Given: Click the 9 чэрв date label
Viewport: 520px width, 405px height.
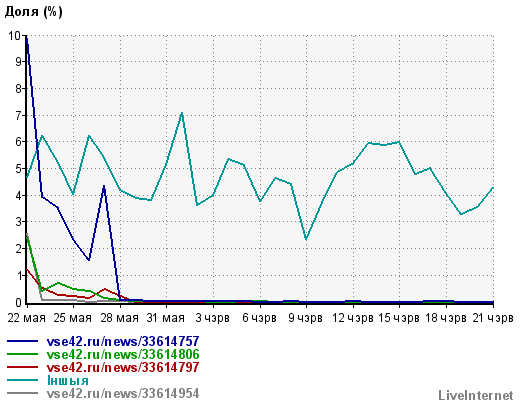Looking at the screenshot, I should [x=305, y=318].
